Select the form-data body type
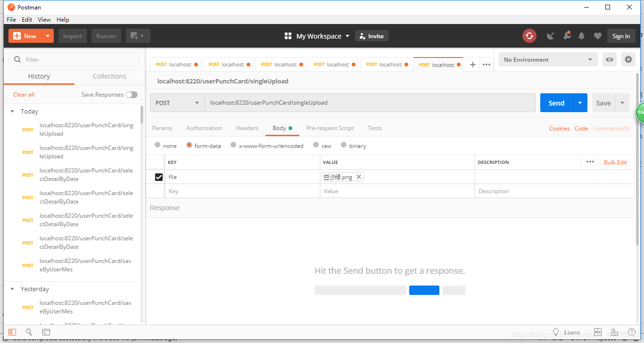This screenshot has height=343, width=644. click(189, 145)
